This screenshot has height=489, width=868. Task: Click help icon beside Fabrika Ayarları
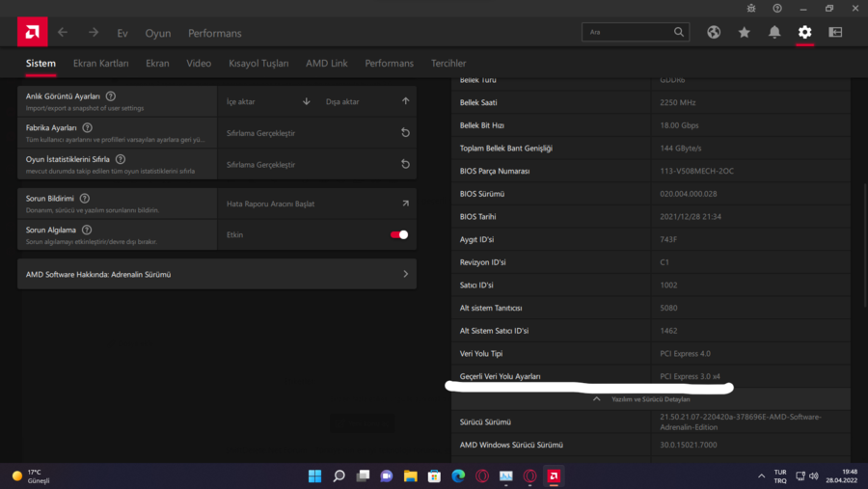click(88, 127)
